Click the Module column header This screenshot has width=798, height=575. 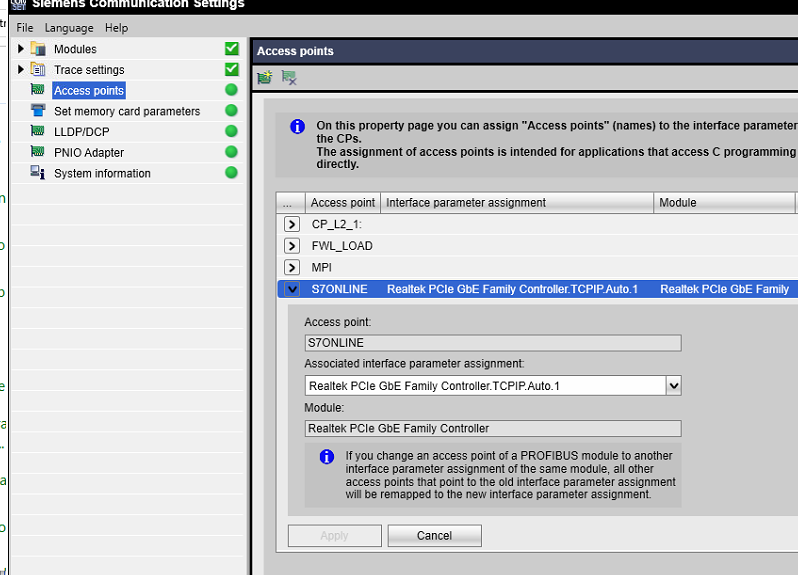tap(724, 203)
